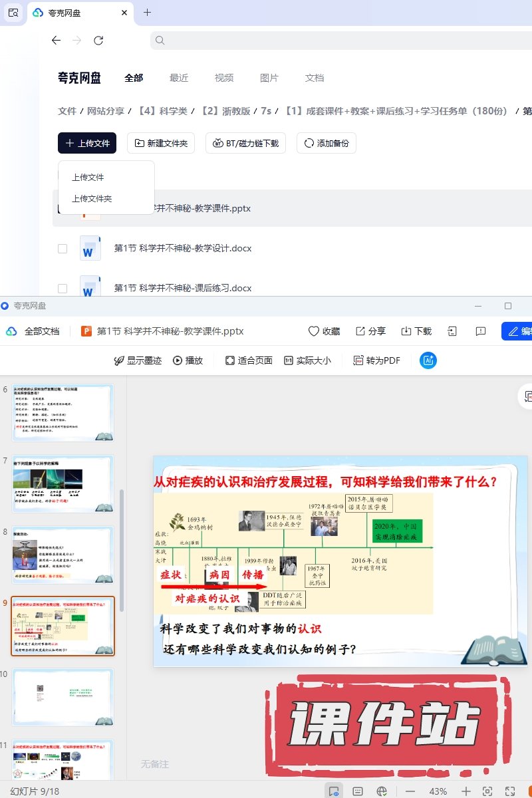
Task: Switch to the 视频 tab
Action: [224, 78]
